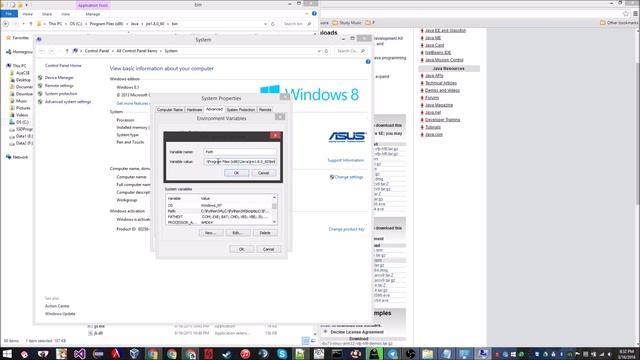Select Favorites in Explorer navigation pane
Viewport: 640px width, 360px height.
point(20,38)
